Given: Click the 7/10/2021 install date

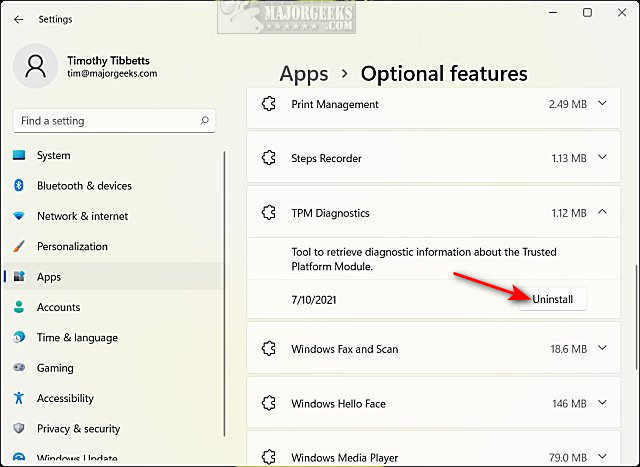Looking at the screenshot, I should (x=313, y=300).
